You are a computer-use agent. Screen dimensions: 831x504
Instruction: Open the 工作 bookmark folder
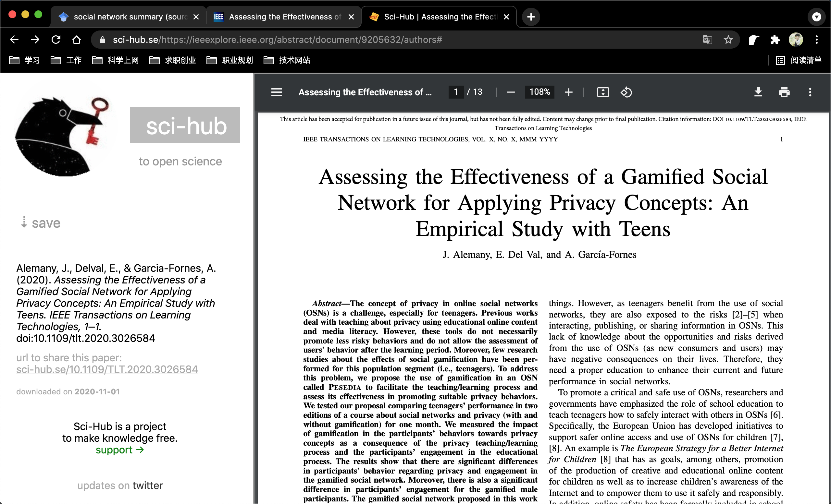66,60
